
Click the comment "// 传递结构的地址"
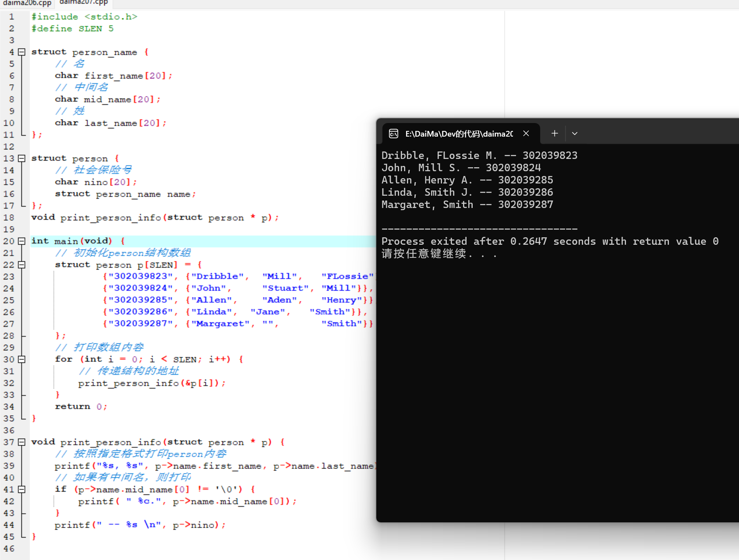point(129,371)
